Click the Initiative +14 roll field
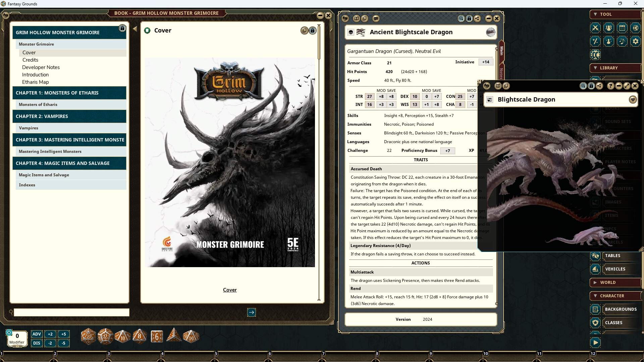Image resolution: width=644 pixels, height=362 pixels. click(x=486, y=62)
